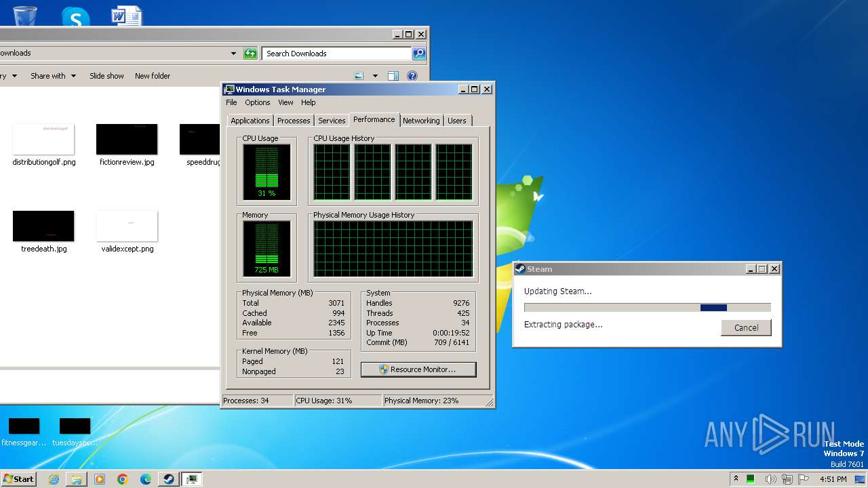Switch to the Processes tab
Image resolution: width=868 pixels, height=488 pixels.
294,121
